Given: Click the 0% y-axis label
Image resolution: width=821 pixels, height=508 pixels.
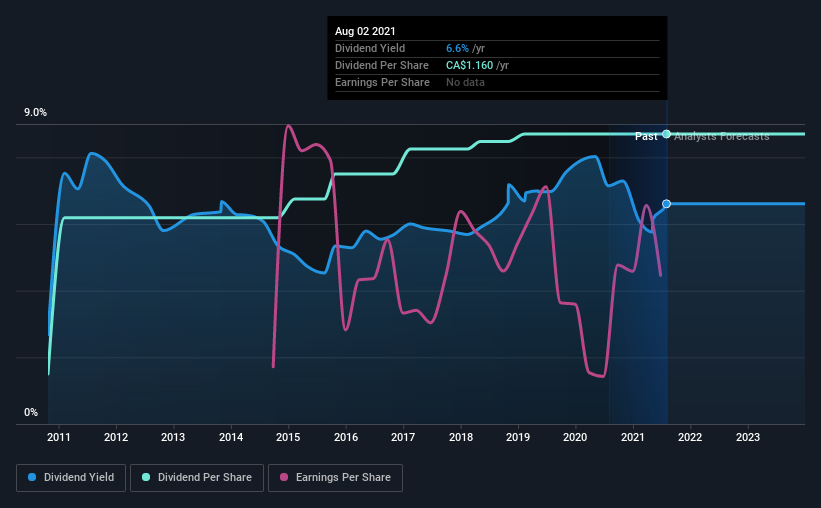Looking at the screenshot, I should coord(31,412).
